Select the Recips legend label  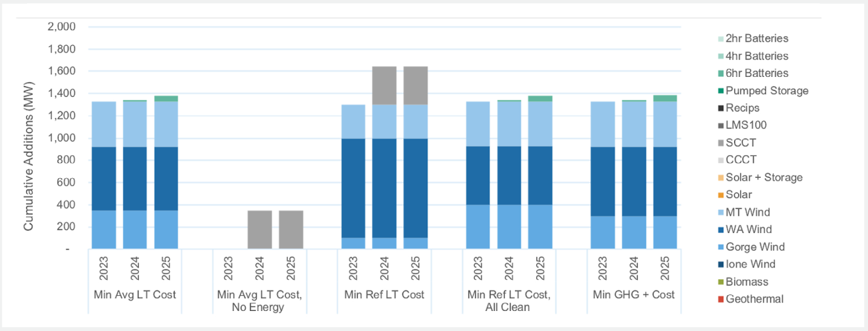point(742,108)
